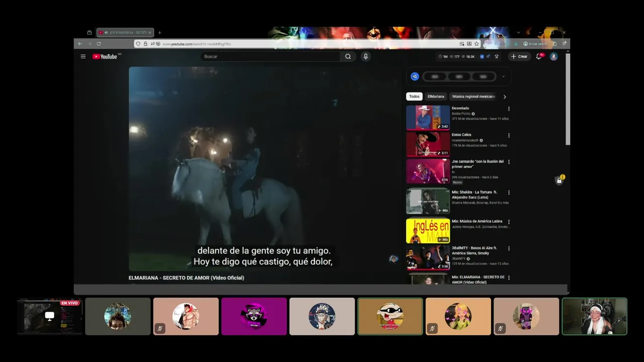The height and width of the screenshot is (362, 644).
Task: Select the masked cartoon avatar tile
Action: click(390, 316)
